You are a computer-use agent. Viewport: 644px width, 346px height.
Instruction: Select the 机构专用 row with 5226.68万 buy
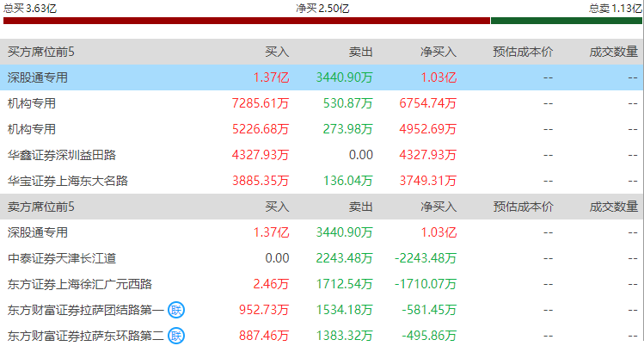pos(322,129)
